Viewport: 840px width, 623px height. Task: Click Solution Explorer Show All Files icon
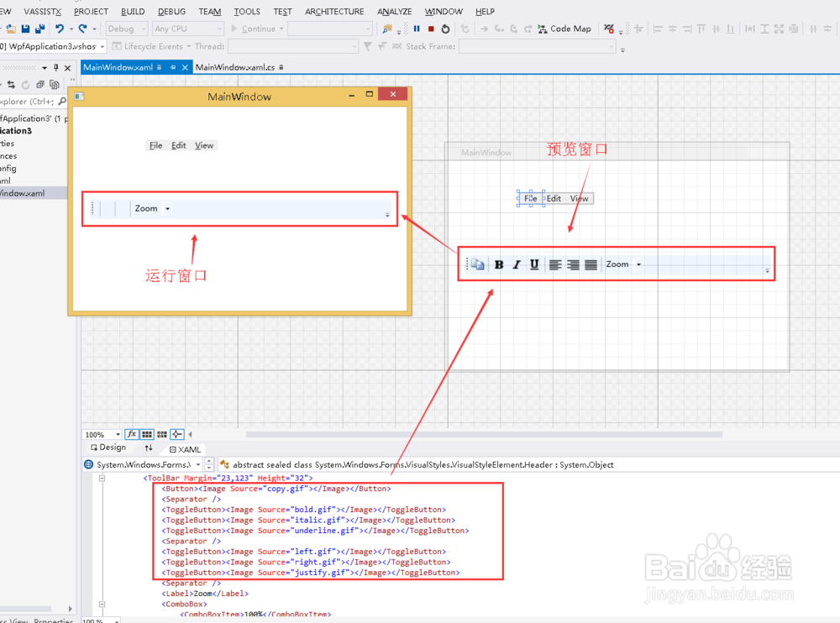pyautogui.click(x=54, y=85)
